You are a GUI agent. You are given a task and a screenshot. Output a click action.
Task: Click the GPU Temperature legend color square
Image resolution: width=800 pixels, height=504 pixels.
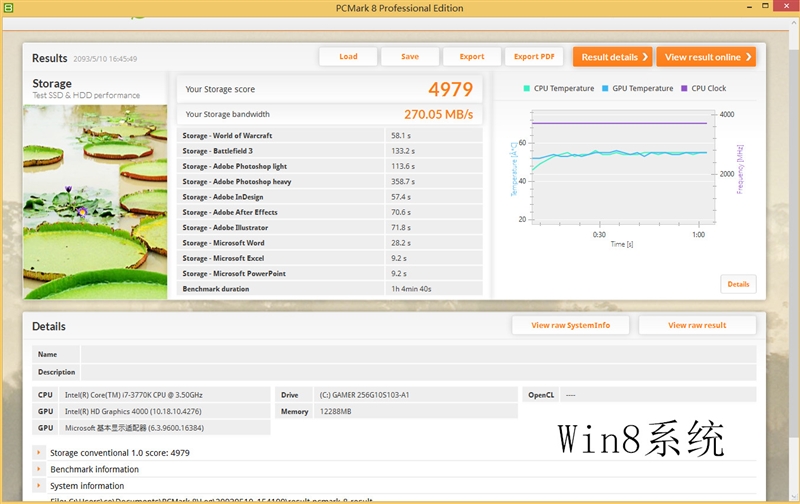pyautogui.click(x=605, y=89)
